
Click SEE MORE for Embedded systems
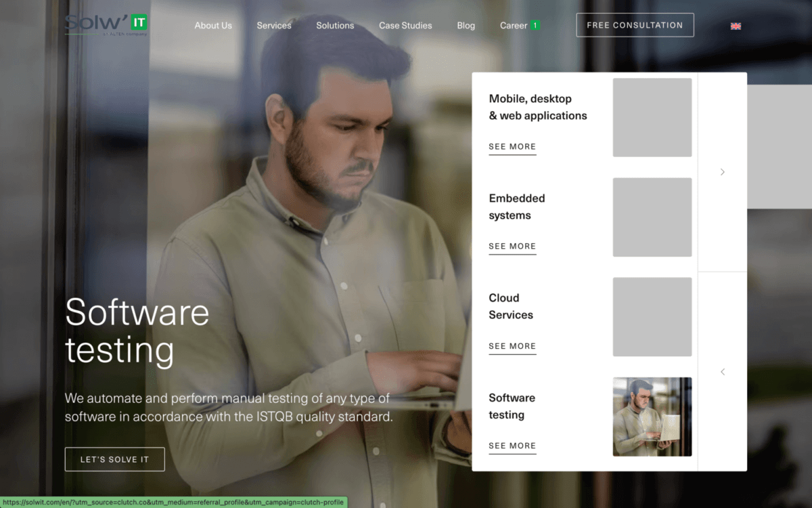(x=512, y=246)
